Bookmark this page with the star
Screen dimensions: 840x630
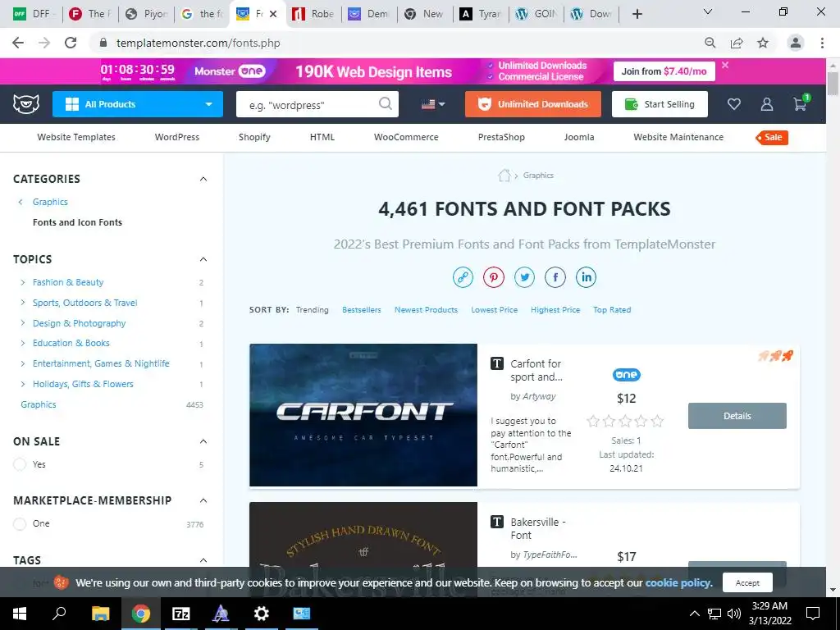point(763,43)
